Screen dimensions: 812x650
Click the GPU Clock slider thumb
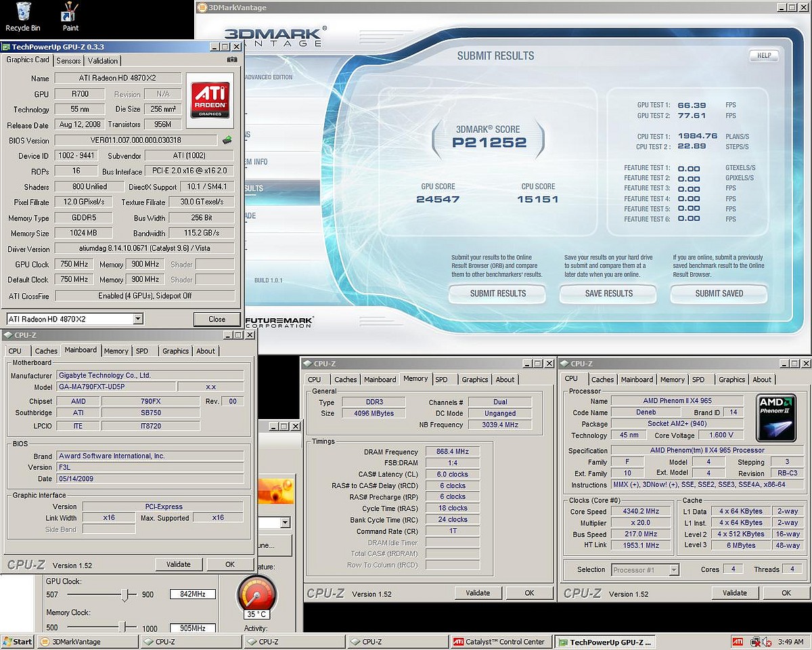click(x=125, y=594)
